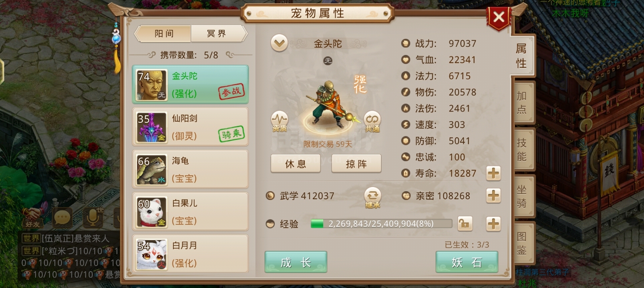Open the 加点 side tab

point(522,103)
